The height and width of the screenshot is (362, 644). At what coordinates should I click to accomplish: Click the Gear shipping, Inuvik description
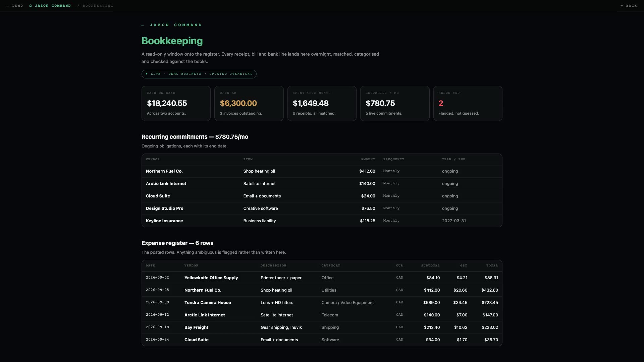coord(281,327)
